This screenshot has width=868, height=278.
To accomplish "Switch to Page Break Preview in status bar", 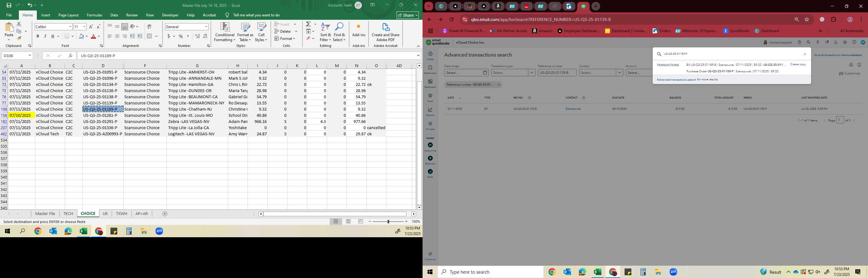I will coord(361,221).
